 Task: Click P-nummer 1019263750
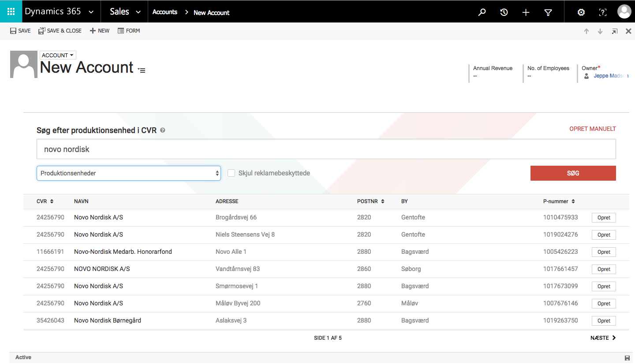click(560, 320)
